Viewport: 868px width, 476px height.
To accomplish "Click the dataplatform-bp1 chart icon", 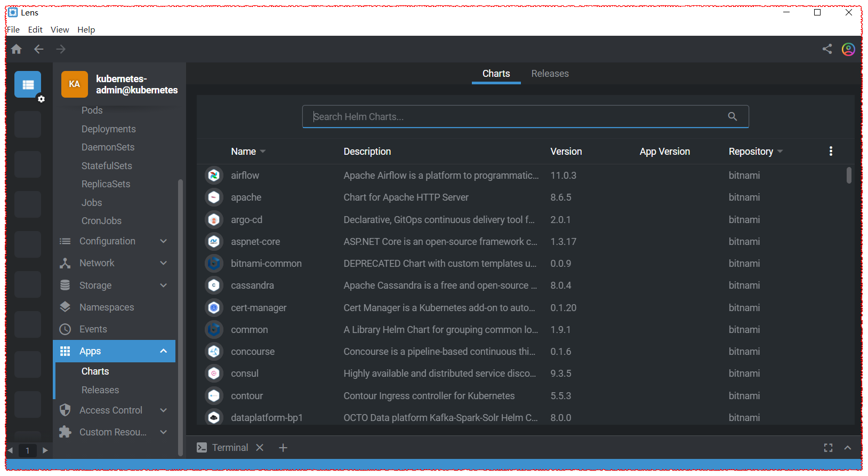I will coord(214,417).
